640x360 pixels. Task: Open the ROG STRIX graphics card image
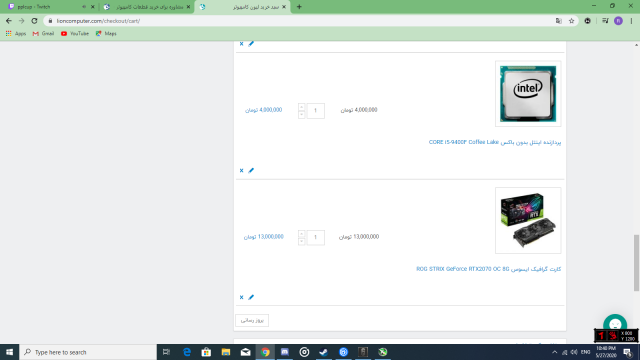pyautogui.click(x=528, y=220)
